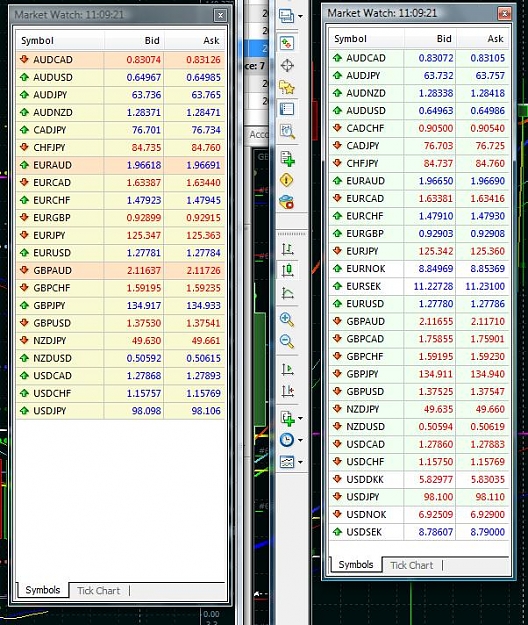Select the EURNOK symbol name
Viewport: 528px width, 625px height.
click(x=366, y=269)
